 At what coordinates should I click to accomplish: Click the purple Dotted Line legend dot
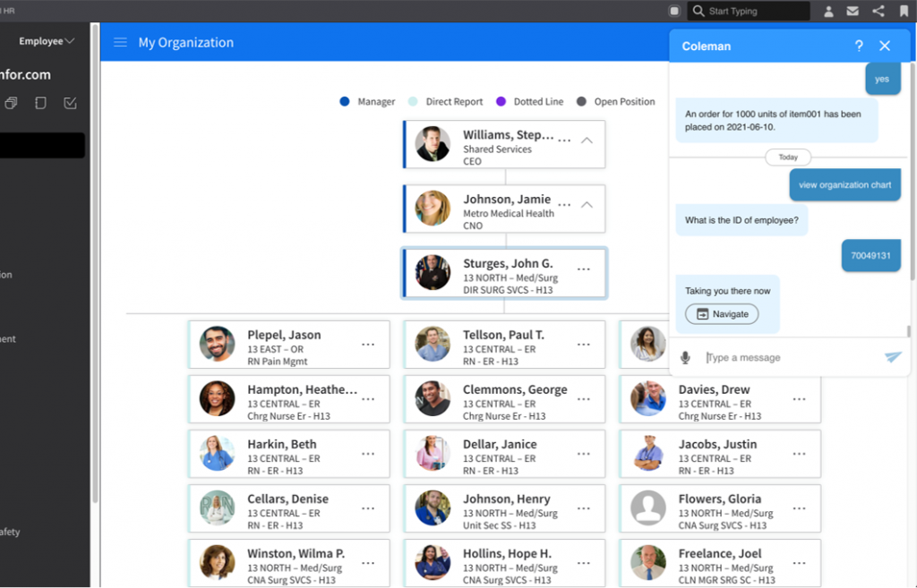pyautogui.click(x=501, y=102)
